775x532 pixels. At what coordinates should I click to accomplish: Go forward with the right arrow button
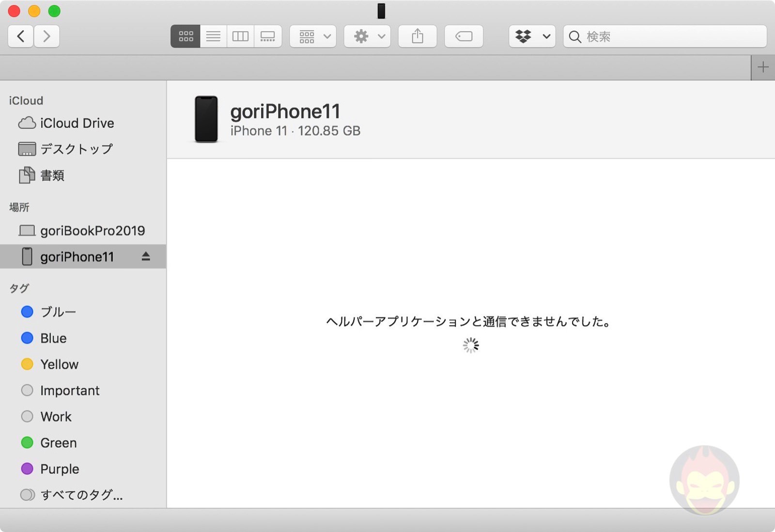click(47, 36)
